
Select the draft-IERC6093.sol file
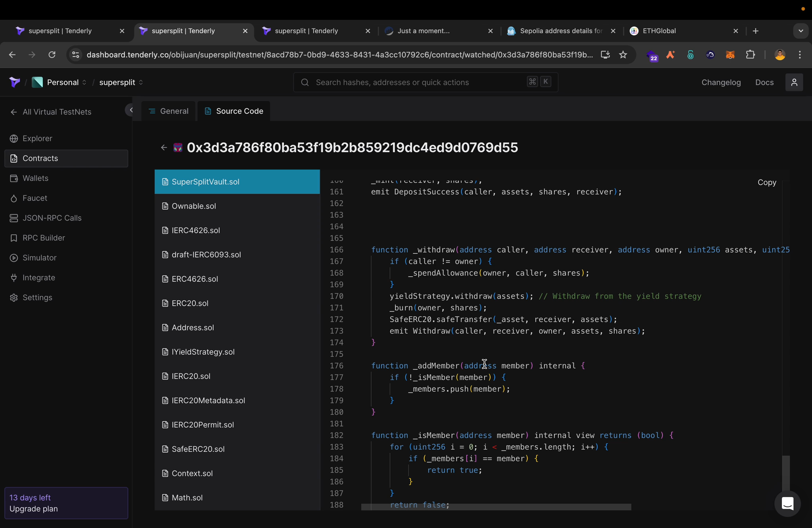point(237,254)
